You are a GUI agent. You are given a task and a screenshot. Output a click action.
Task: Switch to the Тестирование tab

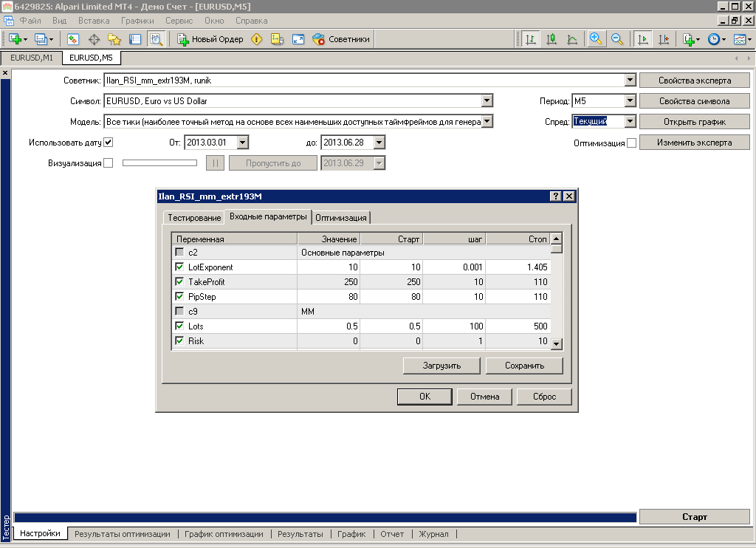click(x=193, y=218)
